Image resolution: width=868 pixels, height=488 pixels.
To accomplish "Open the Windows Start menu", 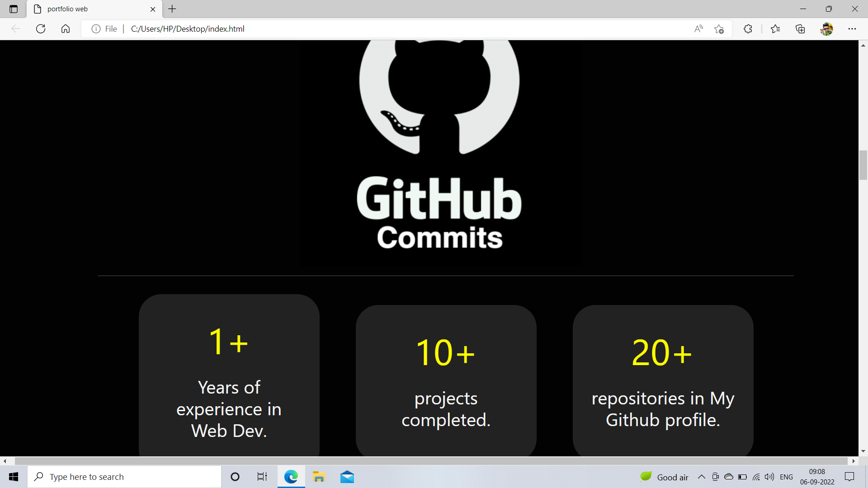I will (x=13, y=476).
